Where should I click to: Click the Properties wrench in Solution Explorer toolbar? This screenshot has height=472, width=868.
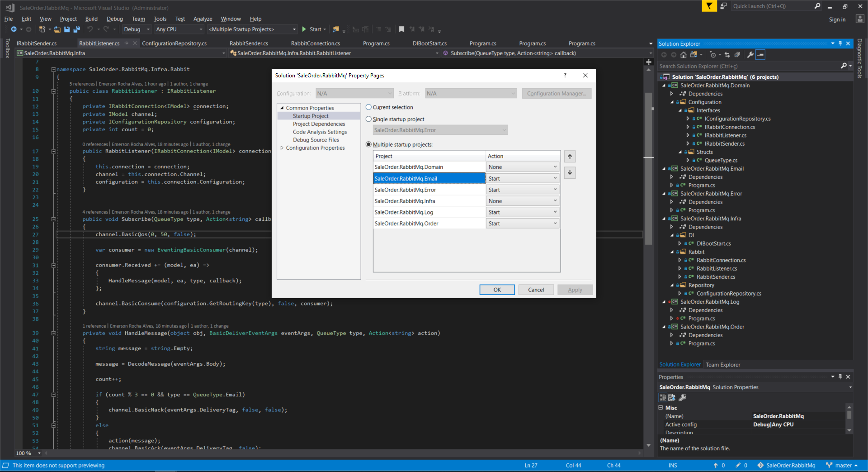click(x=750, y=55)
